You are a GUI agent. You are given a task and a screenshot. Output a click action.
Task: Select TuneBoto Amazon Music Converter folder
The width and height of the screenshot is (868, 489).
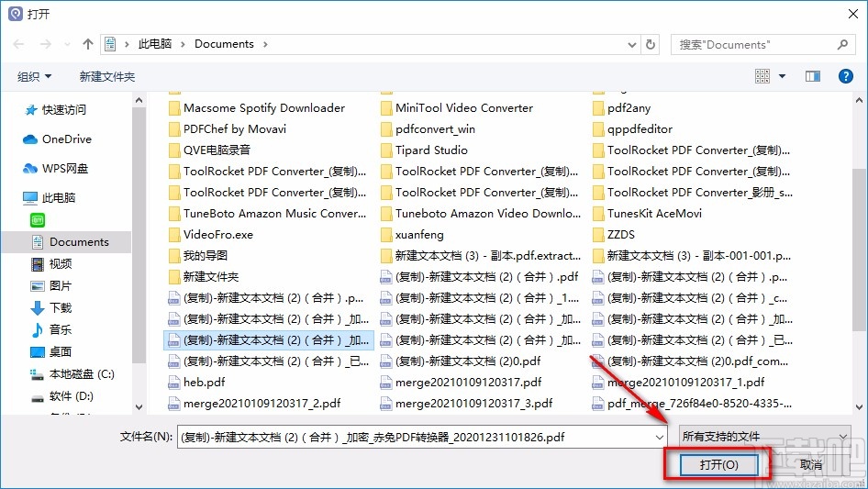pyautogui.click(x=267, y=213)
